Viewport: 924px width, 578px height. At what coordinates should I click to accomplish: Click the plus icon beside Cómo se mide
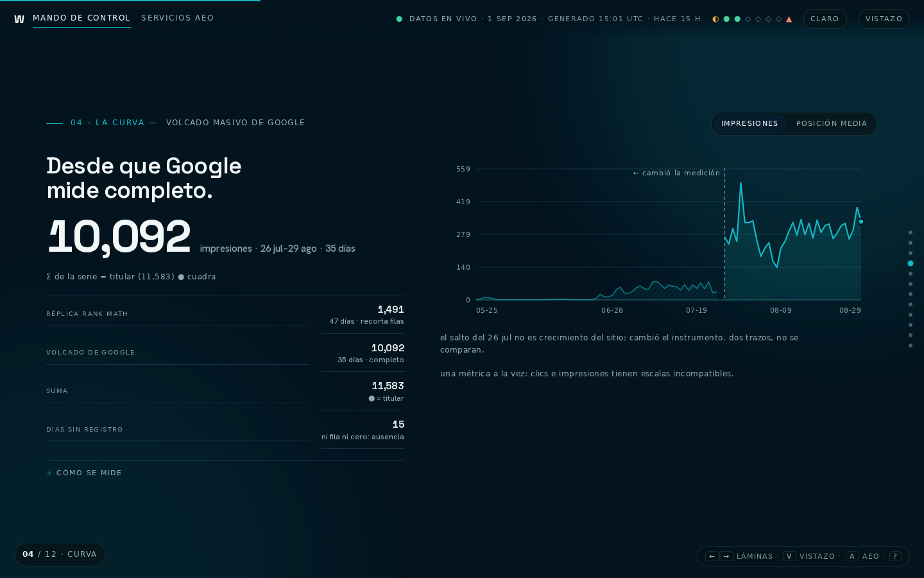[x=49, y=473]
